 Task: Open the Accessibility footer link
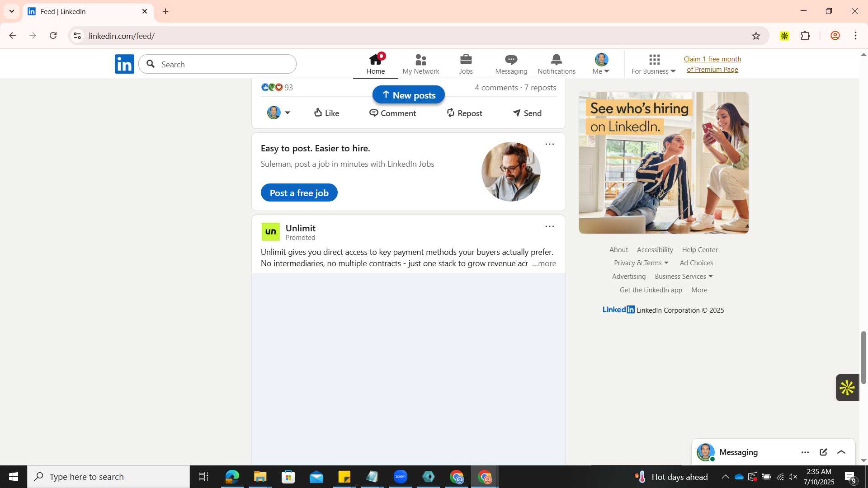[655, 250]
